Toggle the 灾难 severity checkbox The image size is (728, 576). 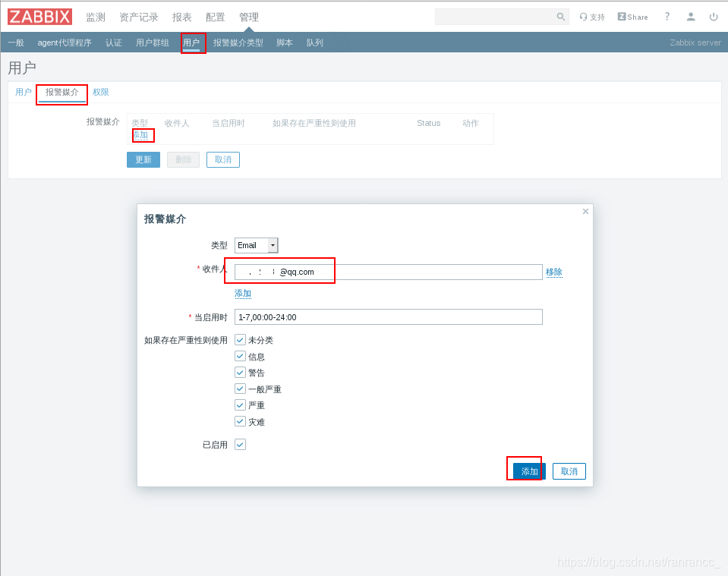pyautogui.click(x=240, y=421)
